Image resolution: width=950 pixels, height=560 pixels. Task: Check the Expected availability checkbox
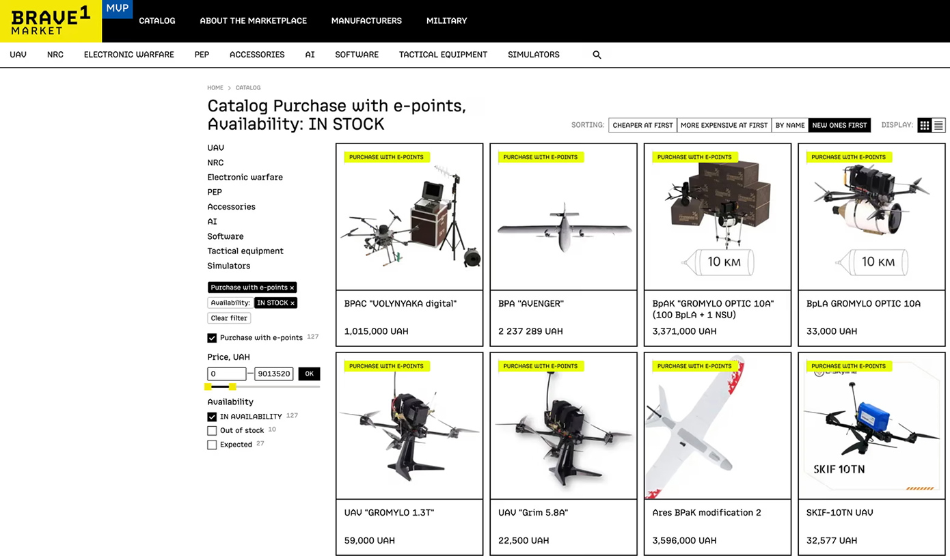[212, 445]
